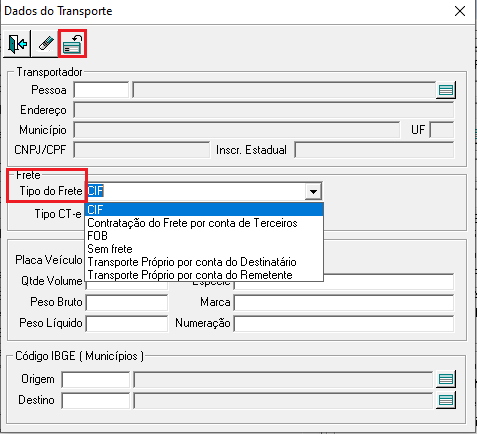Click the Origem municipality name field

(x=283, y=379)
